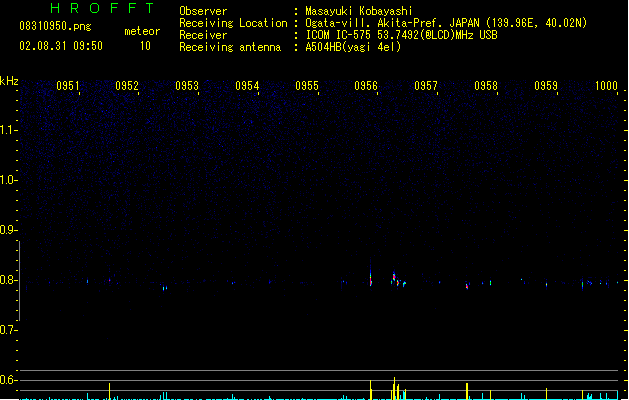The height and width of the screenshot is (400, 629).
Task: Click the meteor count value 10
Action: pyautogui.click(x=145, y=46)
